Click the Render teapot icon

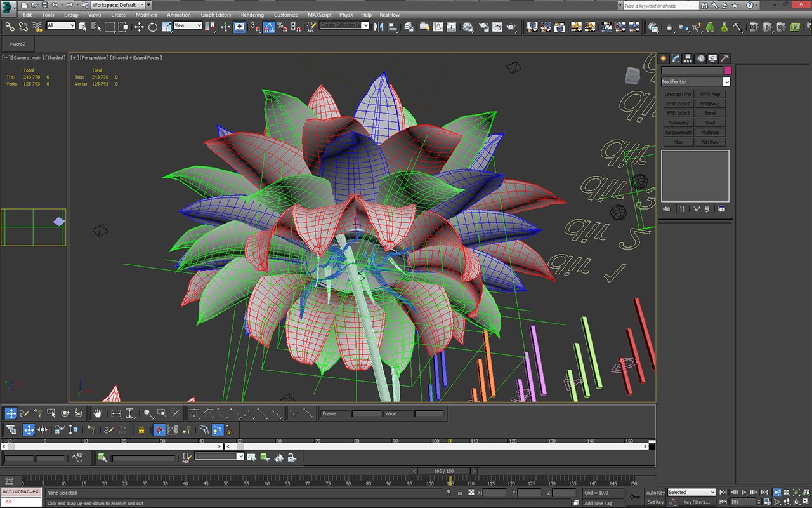511,27
